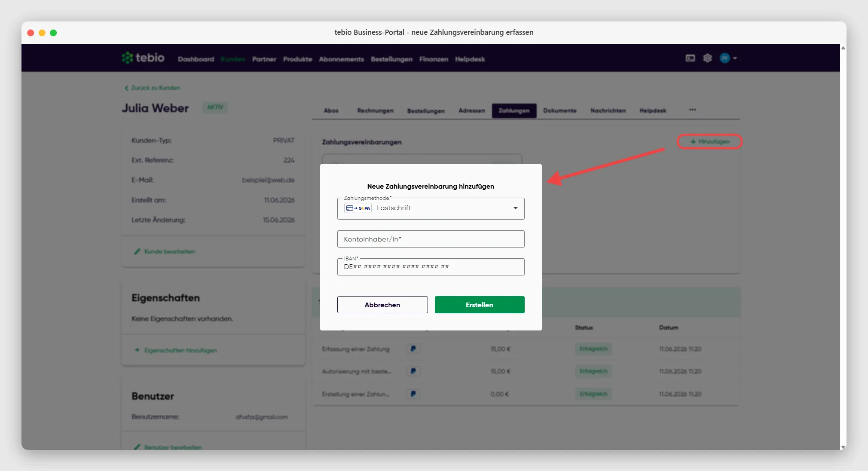Follow the Zurück zu Kunden link
Image resolution: width=868 pixels, height=471 pixels.
[x=153, y=88]
